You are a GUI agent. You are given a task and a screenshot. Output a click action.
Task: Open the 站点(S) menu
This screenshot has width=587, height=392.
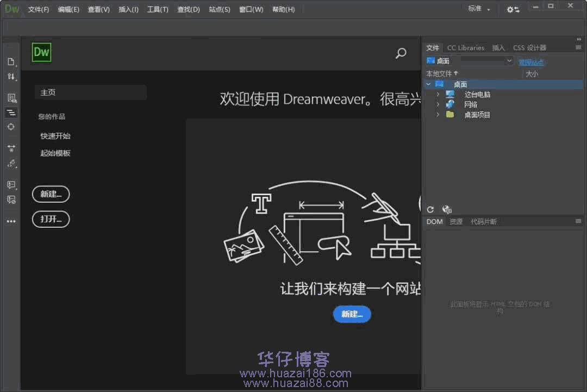(220, 9)
